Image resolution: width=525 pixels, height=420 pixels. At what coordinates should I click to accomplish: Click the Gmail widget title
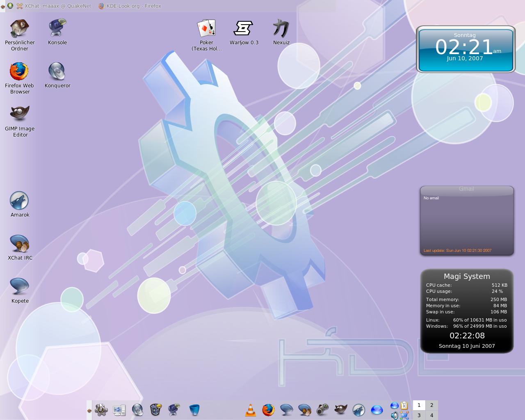(466, 189)
